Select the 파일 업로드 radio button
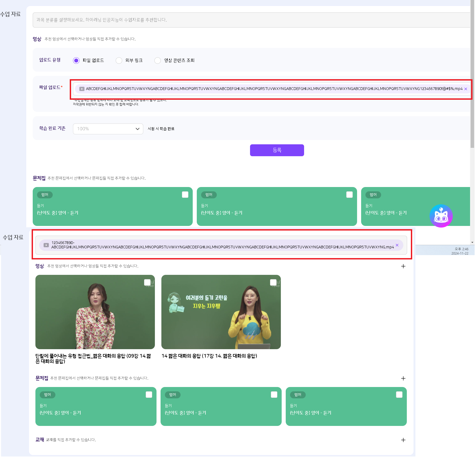 click(x=76, y=60)
